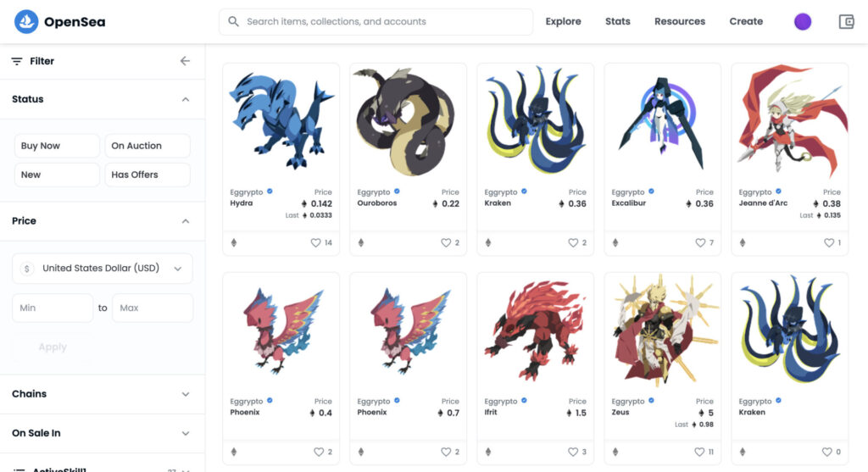This screenshot has width=868, height=472.
Task: Open the Stats menu
Action: (617, 21)
